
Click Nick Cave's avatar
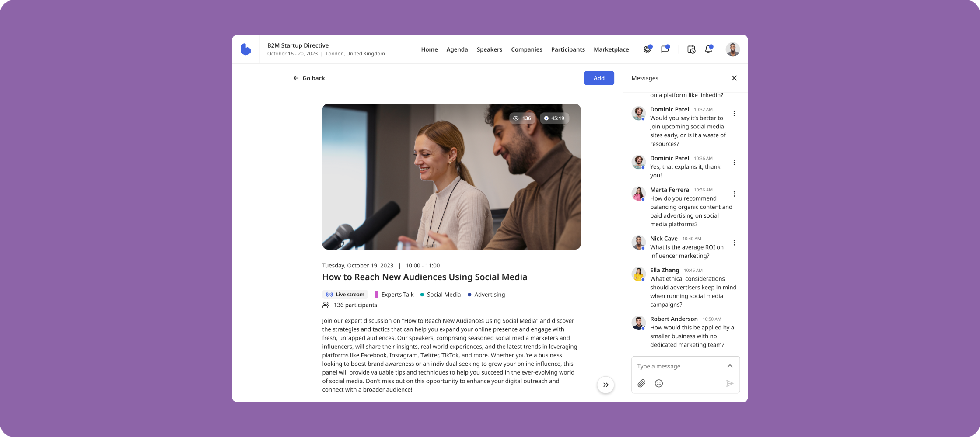tap(639, 243)
